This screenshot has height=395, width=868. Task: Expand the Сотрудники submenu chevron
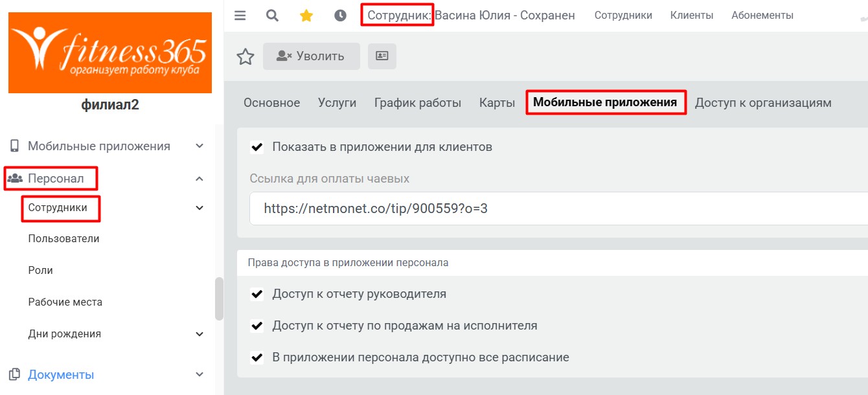pos(200,208)
